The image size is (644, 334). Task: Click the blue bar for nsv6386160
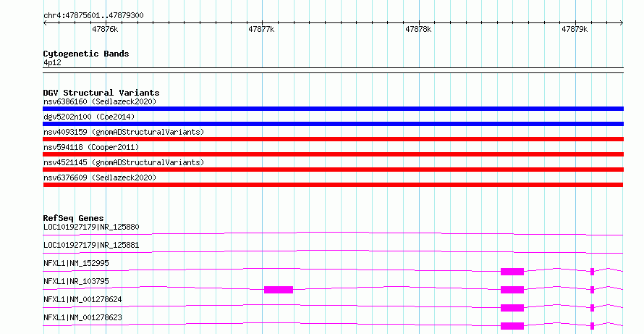coord(333,109)
